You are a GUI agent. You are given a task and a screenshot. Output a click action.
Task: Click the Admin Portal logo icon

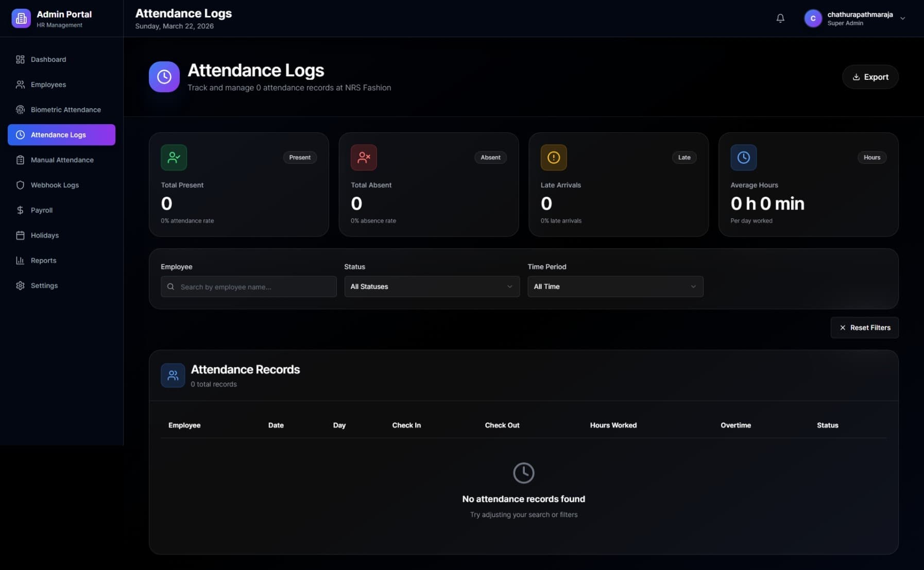tap(21, 18)
